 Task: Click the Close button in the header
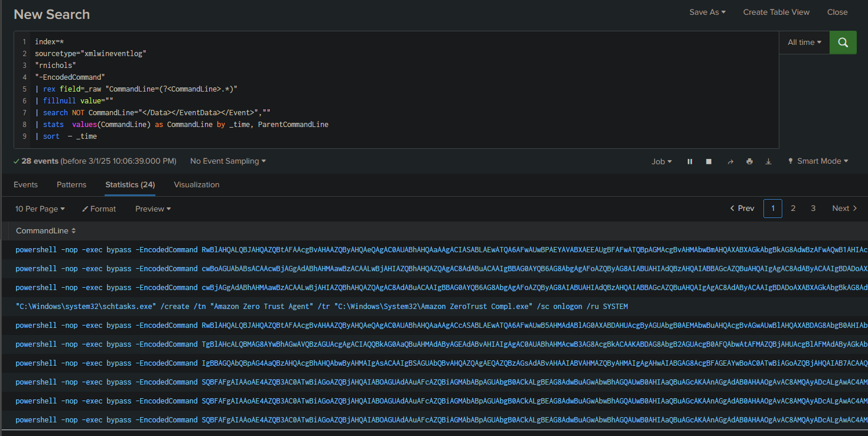[837, 12]
